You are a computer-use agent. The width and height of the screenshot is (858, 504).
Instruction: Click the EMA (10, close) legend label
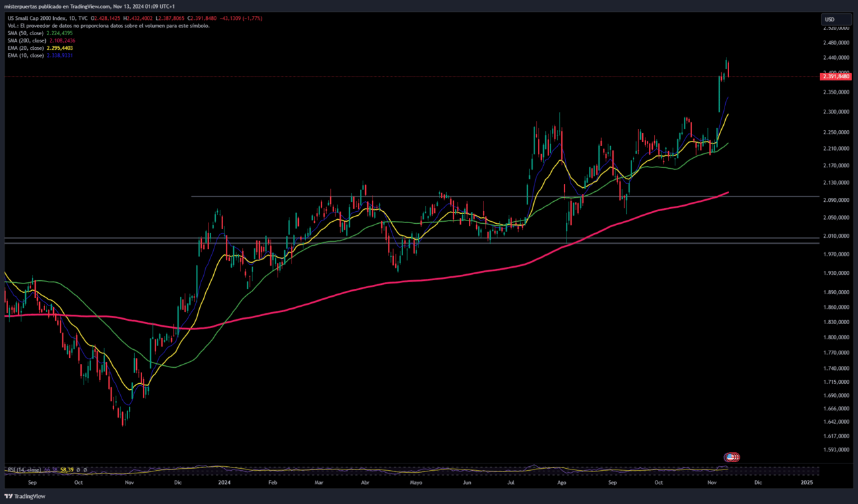click(25, 56)
